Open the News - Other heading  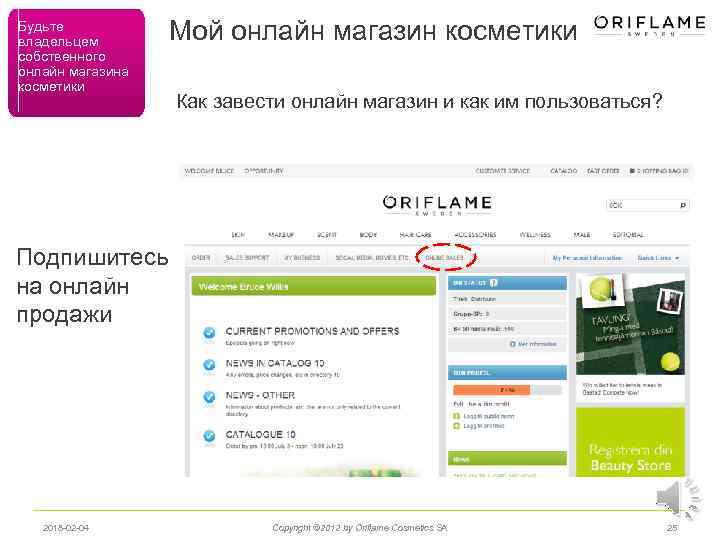(x=260, y=395)
